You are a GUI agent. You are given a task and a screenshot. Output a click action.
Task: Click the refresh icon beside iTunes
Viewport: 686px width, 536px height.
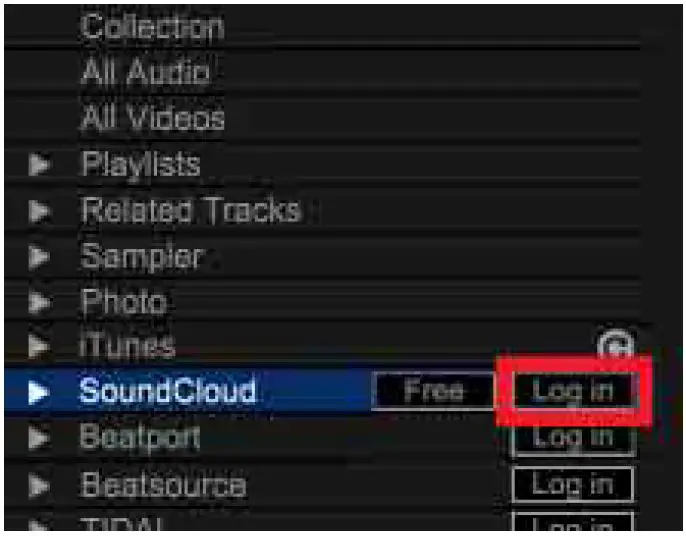pos(616,344)
